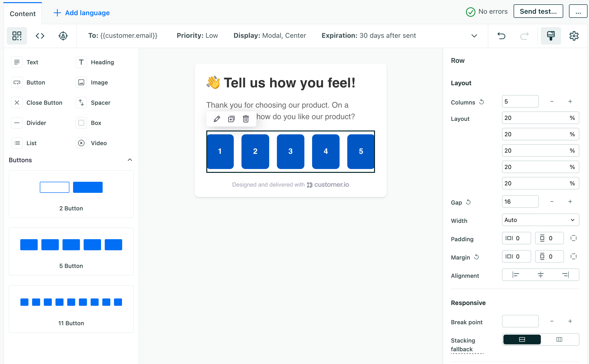The image size is (589, 364).
Task: Open the Width dropdown set to Auto
Action: click(x=540, y=220)
